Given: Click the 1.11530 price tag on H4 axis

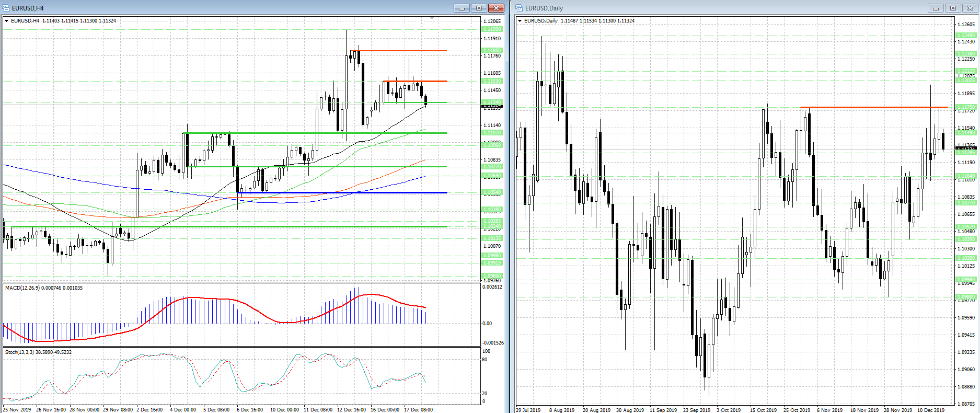Looking at the screenshot, I should point(492,81).
